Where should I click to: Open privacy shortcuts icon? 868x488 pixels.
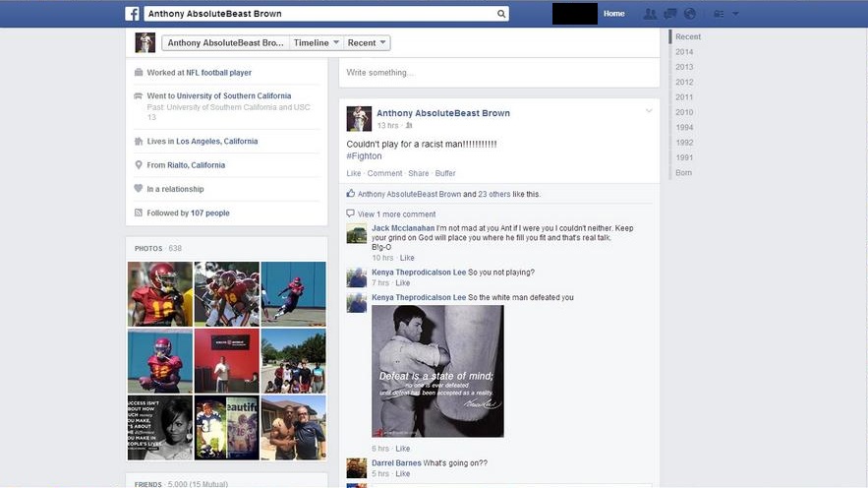719,14
